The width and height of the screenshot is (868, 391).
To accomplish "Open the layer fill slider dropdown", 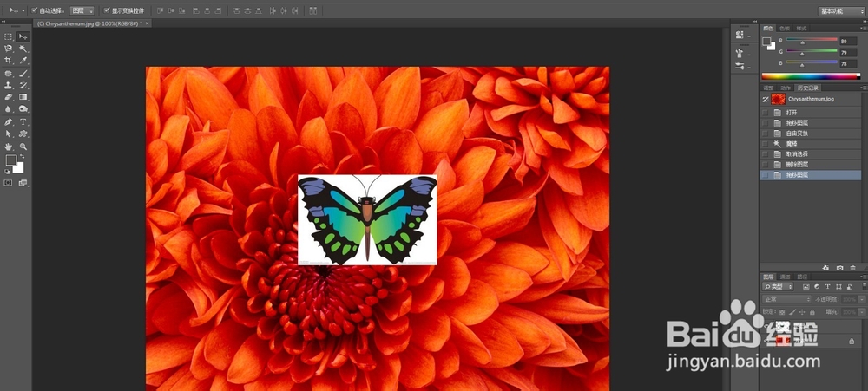I will pyautogui.click(x=862, y=312).
